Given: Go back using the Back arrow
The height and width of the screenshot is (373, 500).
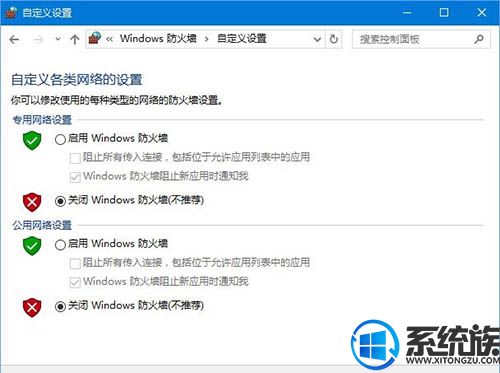Looking at the screenshot, I should coord(14,40).
